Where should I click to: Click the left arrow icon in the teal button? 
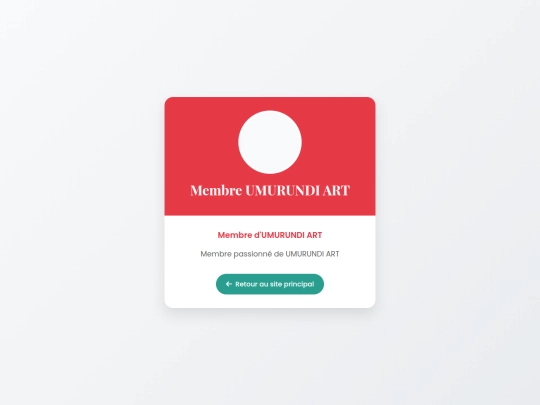(229, 284)
